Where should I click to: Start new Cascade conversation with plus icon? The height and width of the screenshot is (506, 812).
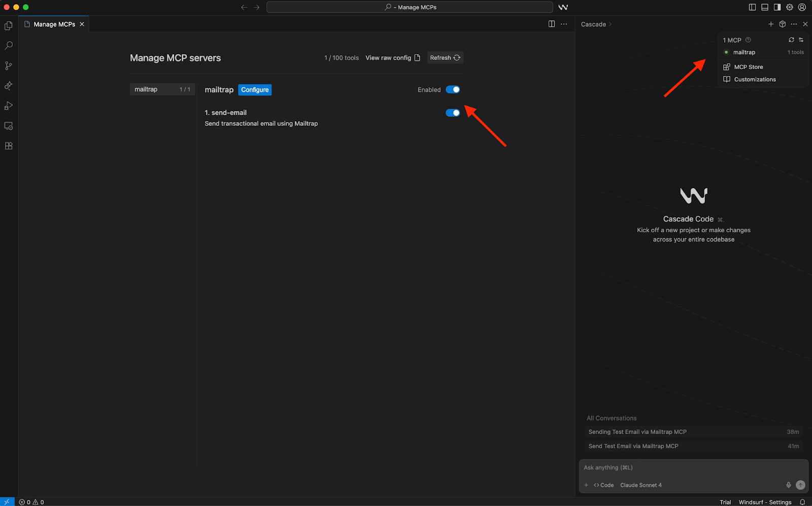coord(771,24)
